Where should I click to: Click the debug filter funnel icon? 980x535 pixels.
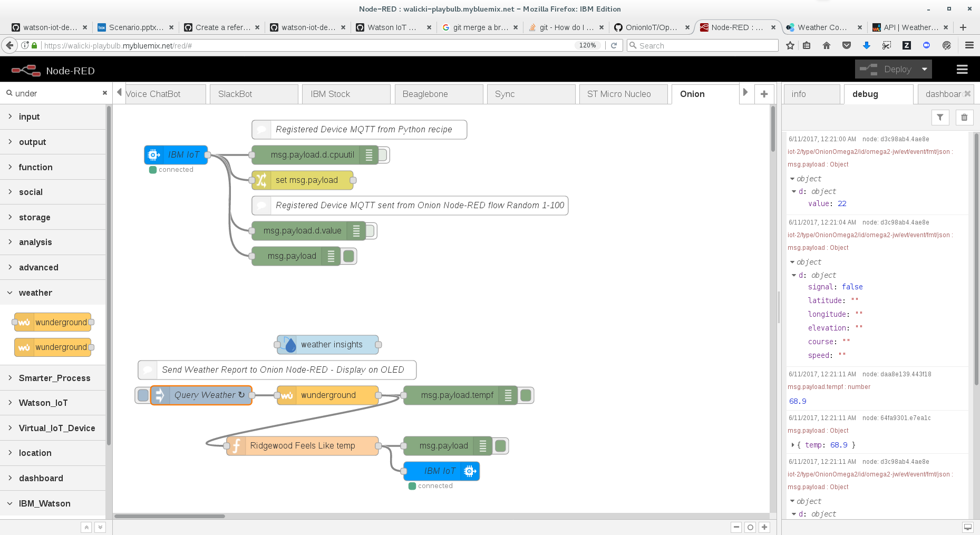[x=940, y=118]
